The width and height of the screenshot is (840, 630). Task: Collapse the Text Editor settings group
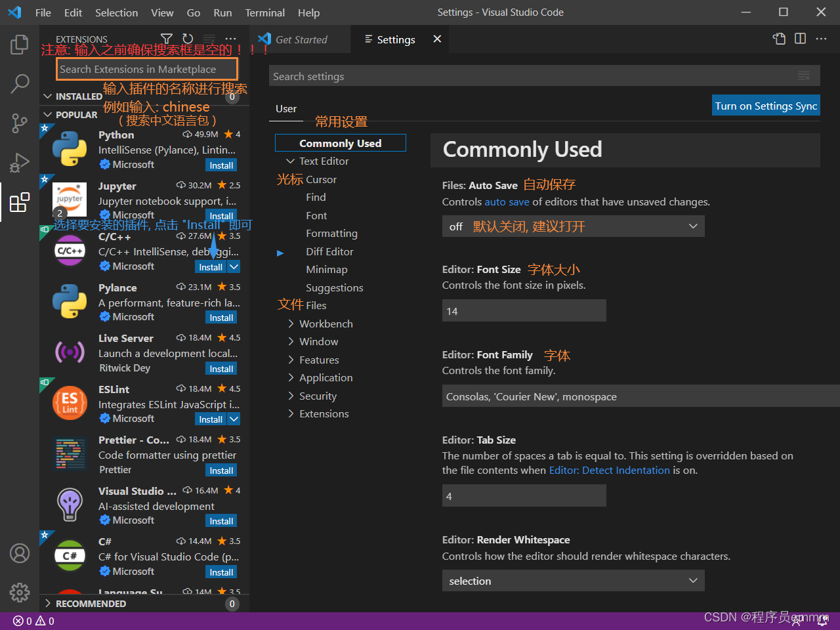click(x=290, y=161)
